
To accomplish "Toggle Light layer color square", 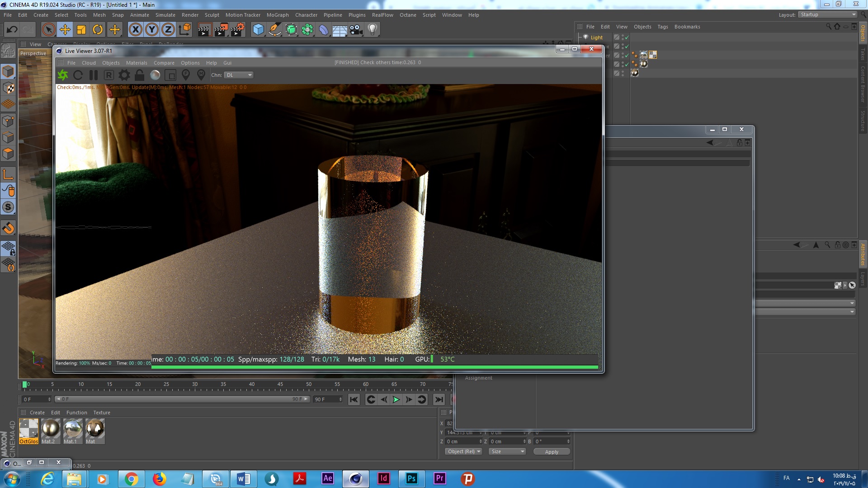I will (616, 38).
